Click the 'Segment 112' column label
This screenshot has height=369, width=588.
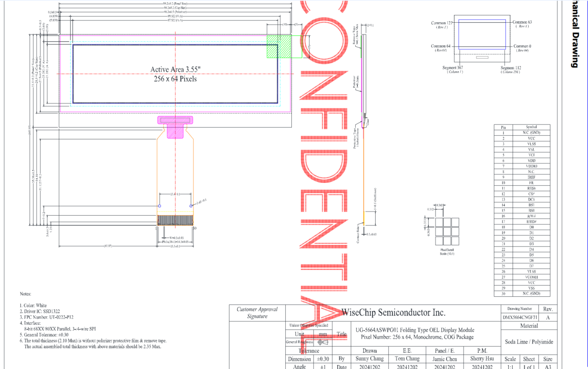(511, 68)
